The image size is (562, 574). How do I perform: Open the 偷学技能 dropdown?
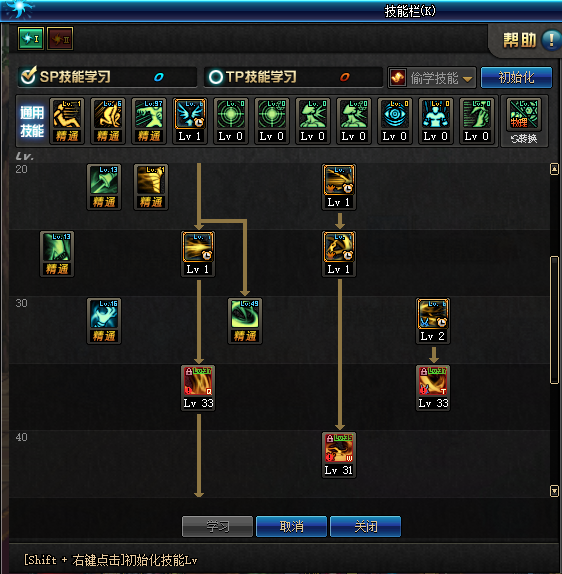coord(432,78)
